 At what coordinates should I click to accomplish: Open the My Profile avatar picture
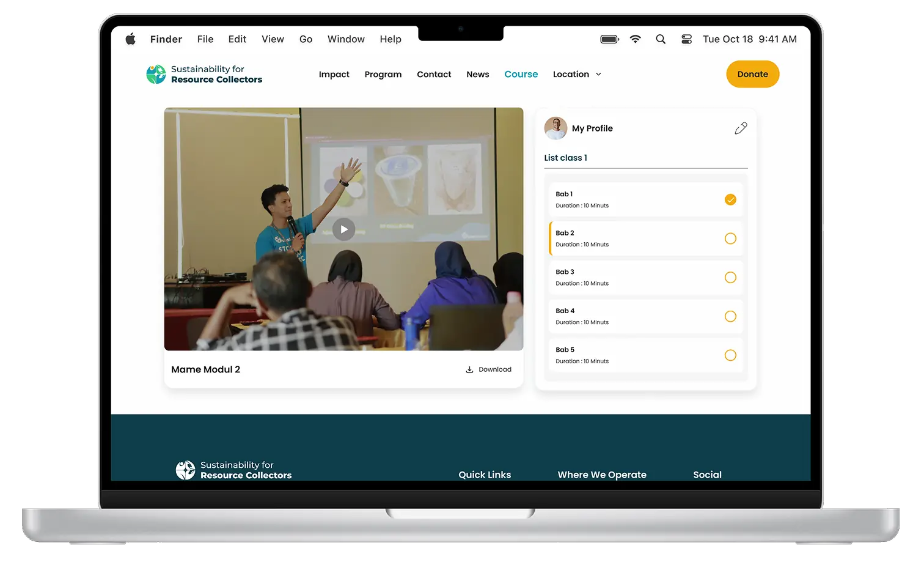[x=555, y=128]
